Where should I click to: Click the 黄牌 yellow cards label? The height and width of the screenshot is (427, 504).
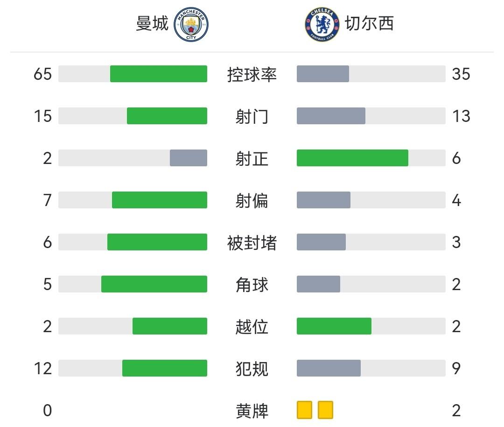click(252, 411)
